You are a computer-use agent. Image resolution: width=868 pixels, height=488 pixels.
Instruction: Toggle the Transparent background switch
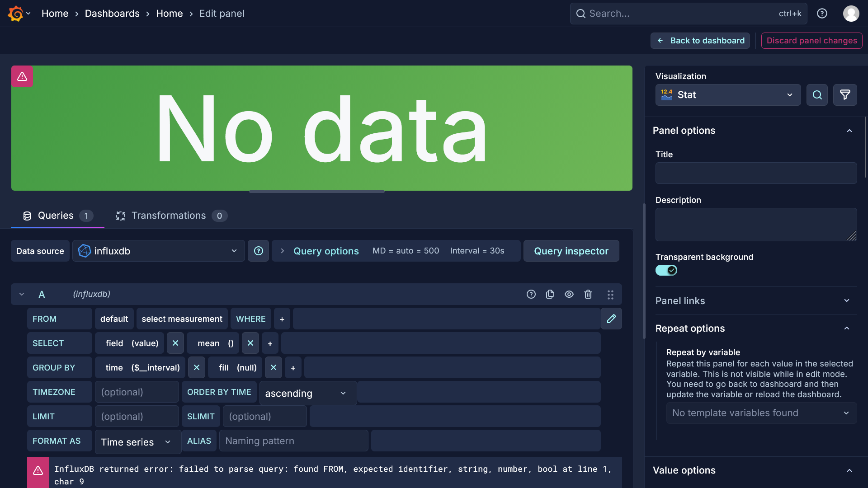(666, 270)
